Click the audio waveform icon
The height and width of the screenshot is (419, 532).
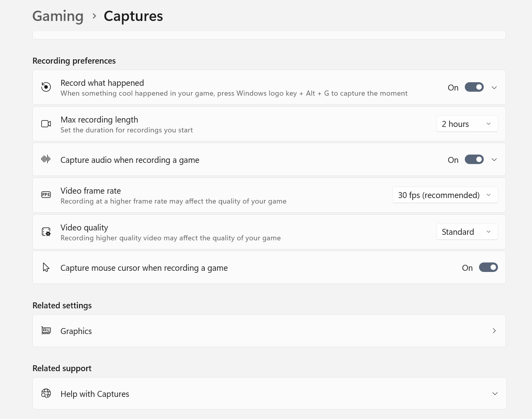(46, 159)
